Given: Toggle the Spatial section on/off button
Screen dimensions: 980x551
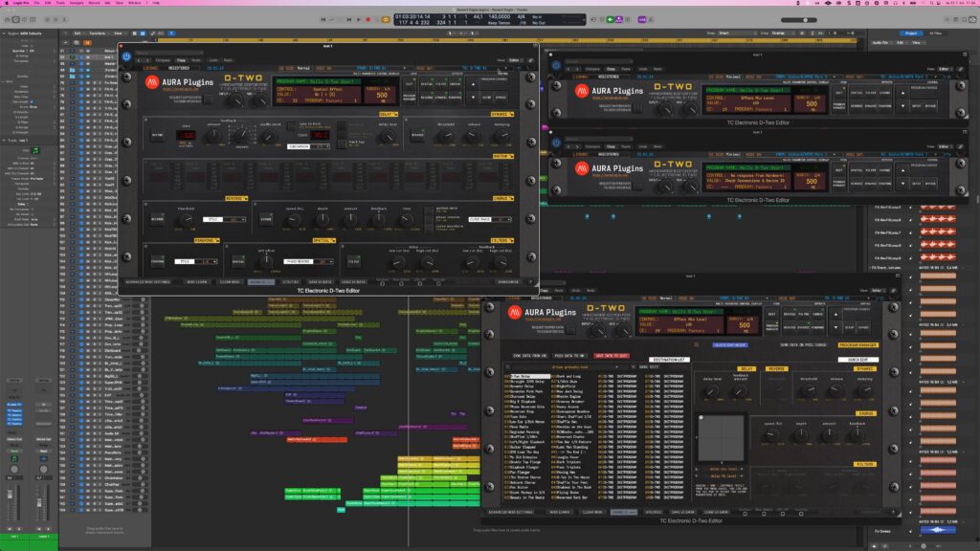Looking at the screenshot, I should [238, 262].
